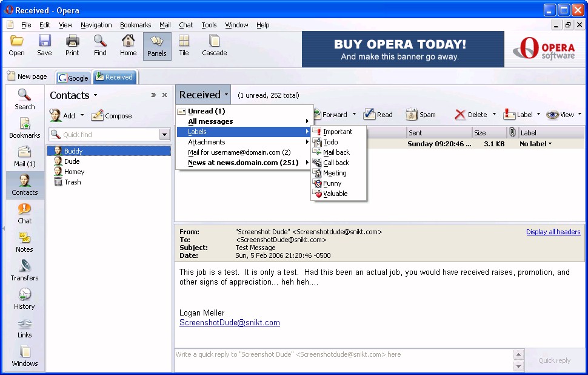Open the File menu

point(26,25)
